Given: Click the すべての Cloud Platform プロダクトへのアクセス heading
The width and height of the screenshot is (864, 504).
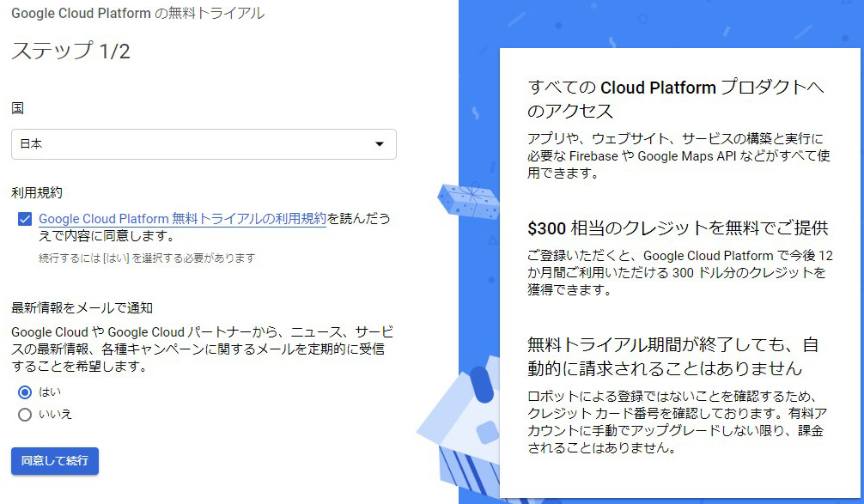Looking at the screenshot, I should pos(676,99).
